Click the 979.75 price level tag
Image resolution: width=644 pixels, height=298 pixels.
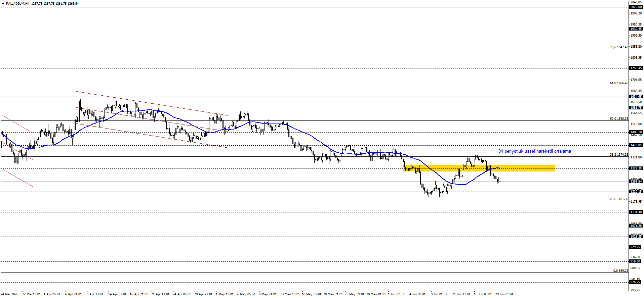636,247
